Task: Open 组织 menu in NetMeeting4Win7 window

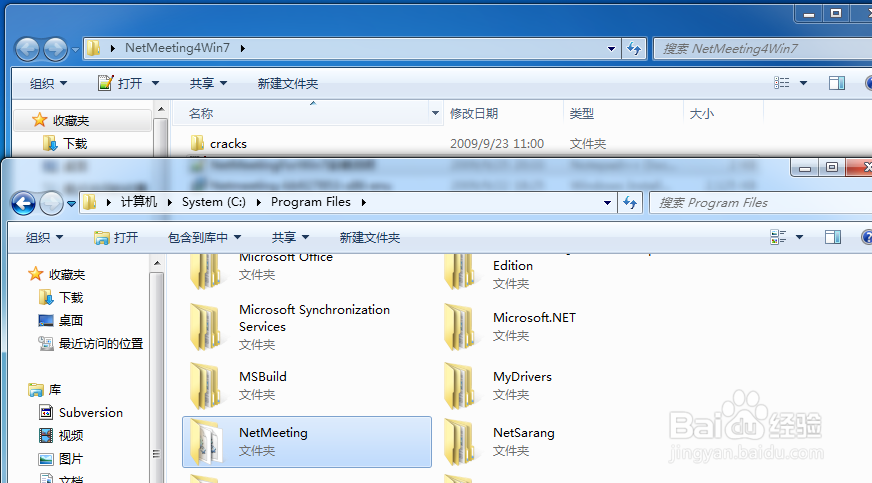Action: pyautogui.click(x=48, y=84)
